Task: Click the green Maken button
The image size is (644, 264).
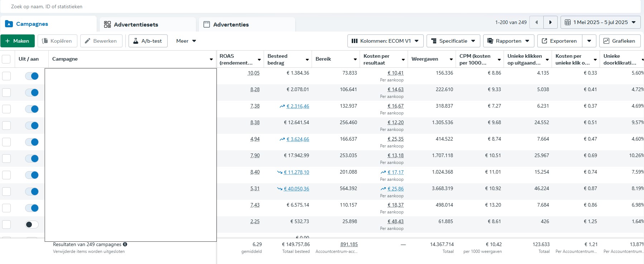Action: tap(18, 41)
